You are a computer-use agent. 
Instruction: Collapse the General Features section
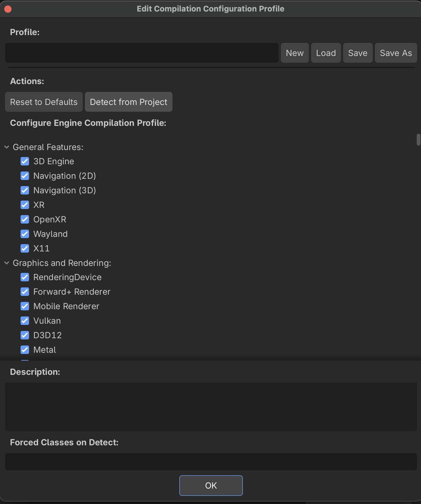7,147
